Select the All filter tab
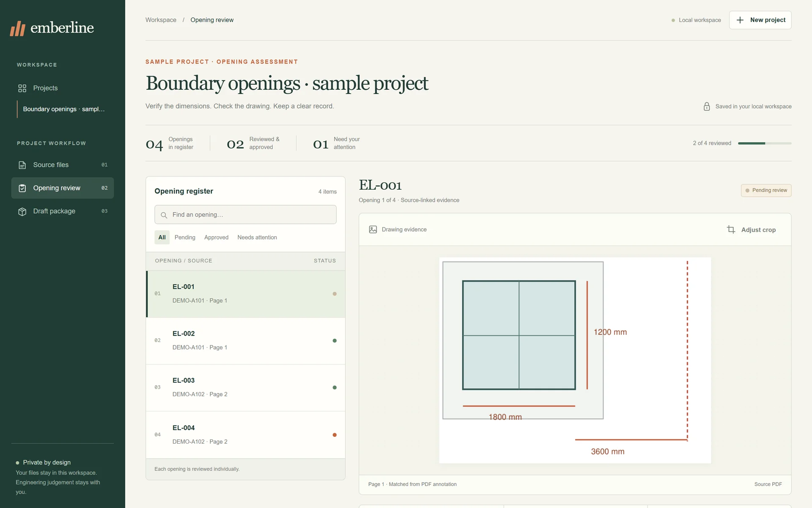 162,237
